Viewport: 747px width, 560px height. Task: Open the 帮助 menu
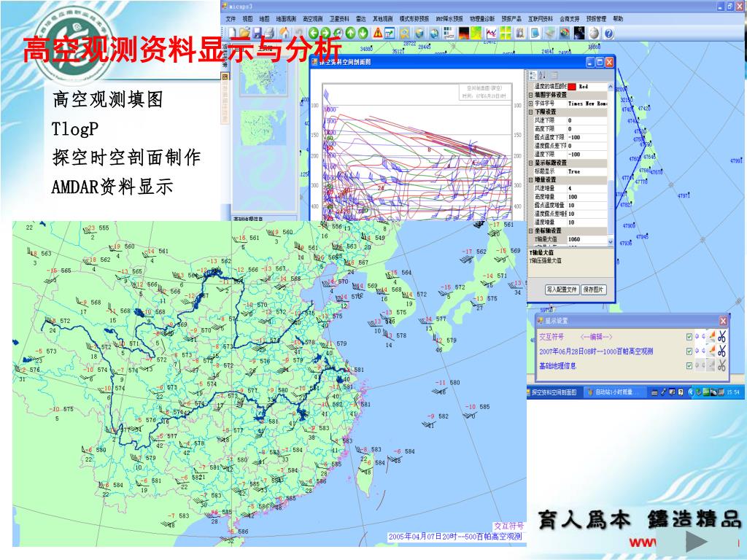click(x=618, y=19)
